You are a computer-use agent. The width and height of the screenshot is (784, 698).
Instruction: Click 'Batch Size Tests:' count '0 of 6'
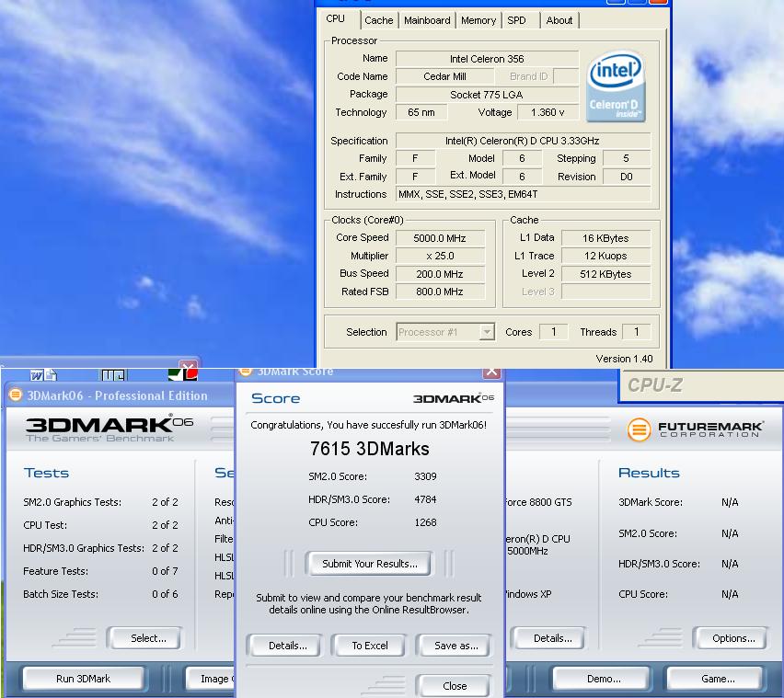(165, 594)
